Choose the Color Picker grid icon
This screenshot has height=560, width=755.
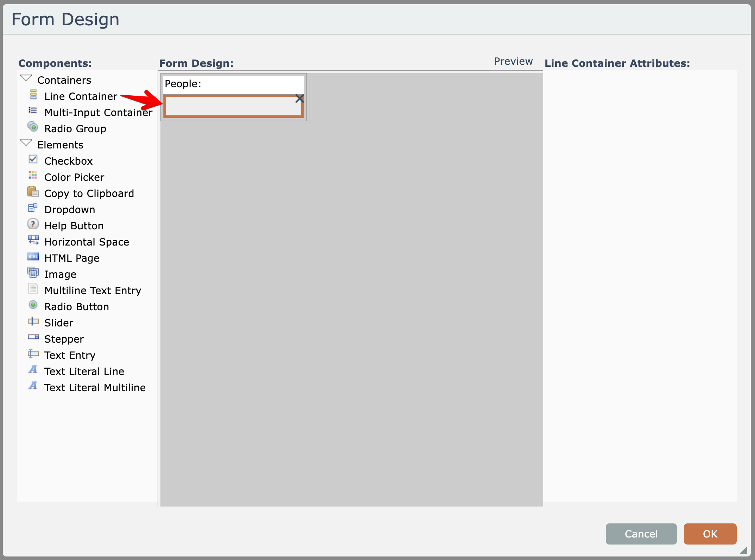[x=33, y=175]
